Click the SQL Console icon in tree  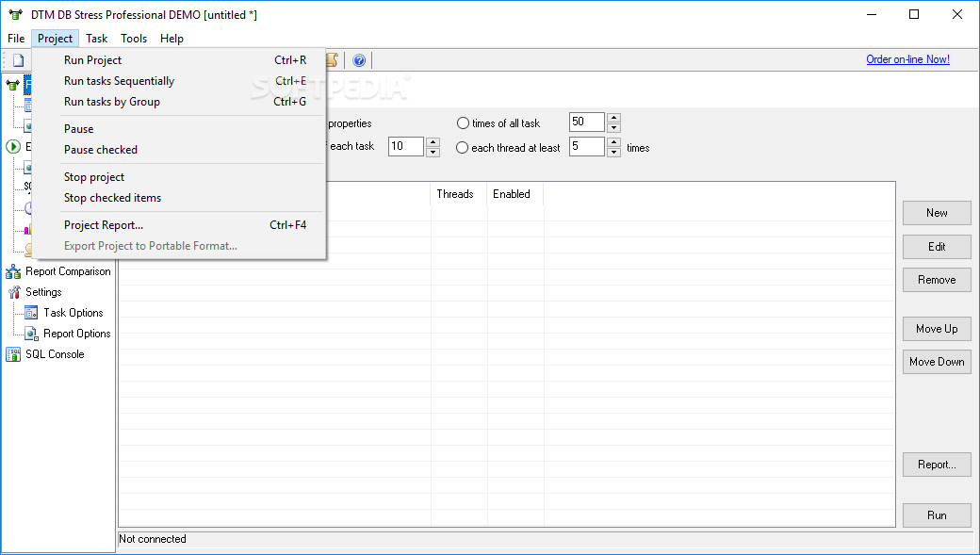pos(13,354)
